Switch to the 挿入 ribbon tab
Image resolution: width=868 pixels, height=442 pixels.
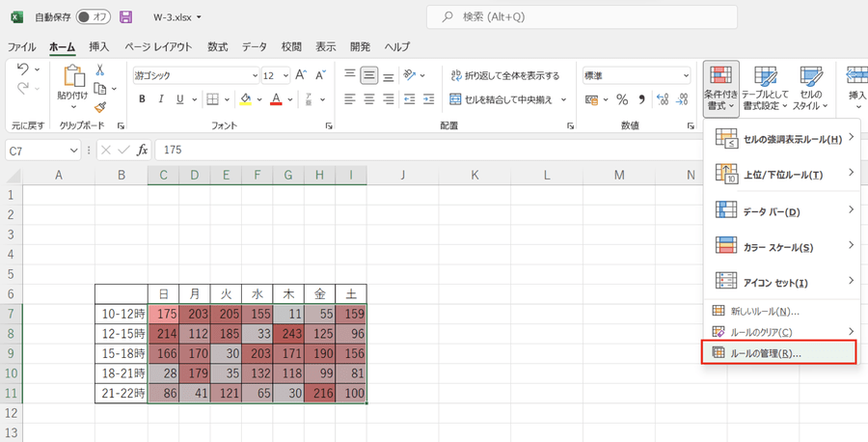point(99,46)
